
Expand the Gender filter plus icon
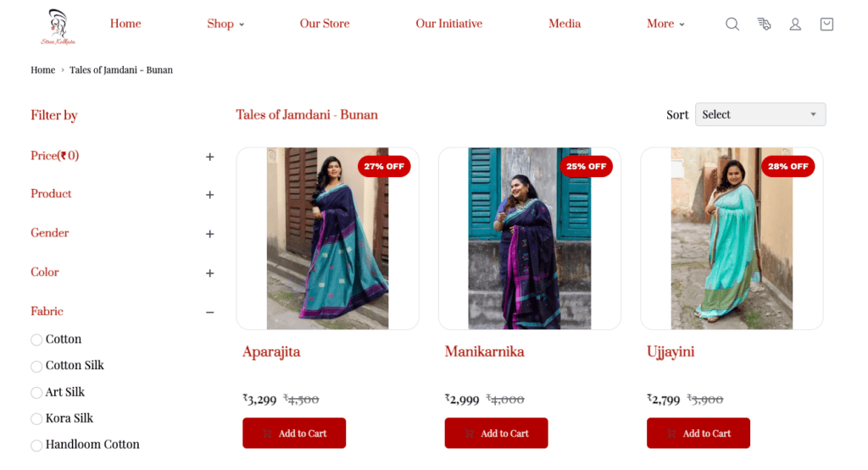point(210,234)
